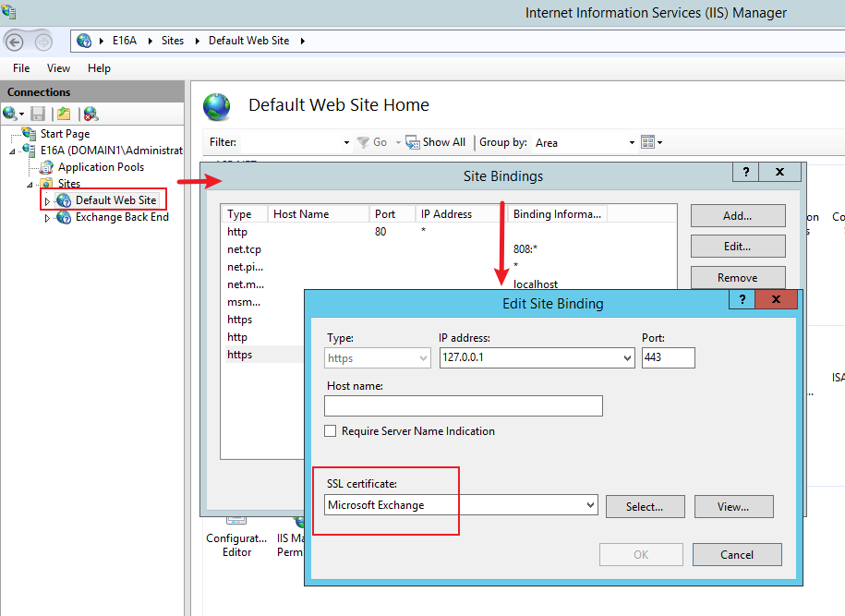Click the Edit Site Binding help question mark
Screen dimensions: 845x616
point(742,299)
